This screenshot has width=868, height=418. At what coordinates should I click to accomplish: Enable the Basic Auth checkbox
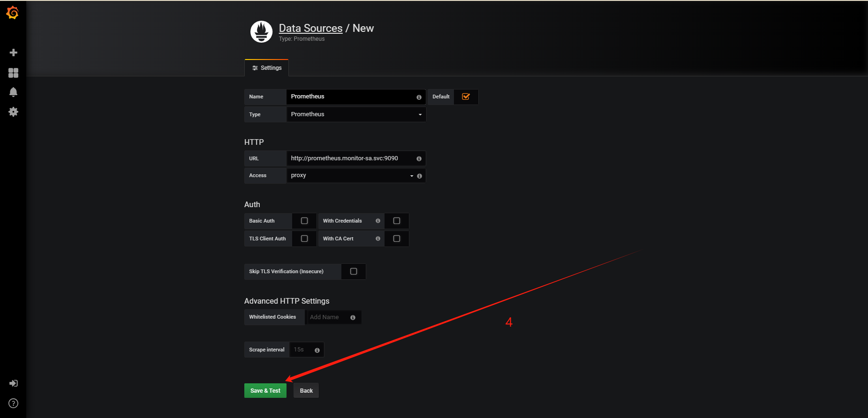pyautogui.click(x=304, y=221)
